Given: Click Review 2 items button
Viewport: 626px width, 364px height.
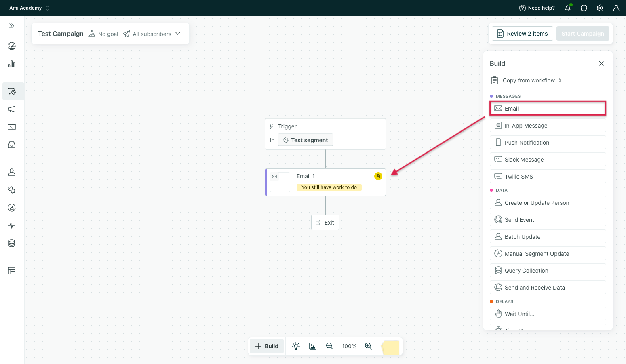Looking at the screenshot, I should 522,34.
